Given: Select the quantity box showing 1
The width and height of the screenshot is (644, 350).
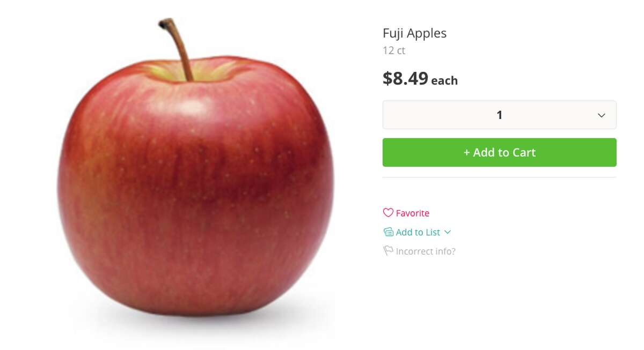Looking at the screenshot, I should pyautogui.click(x=499, y=115).
